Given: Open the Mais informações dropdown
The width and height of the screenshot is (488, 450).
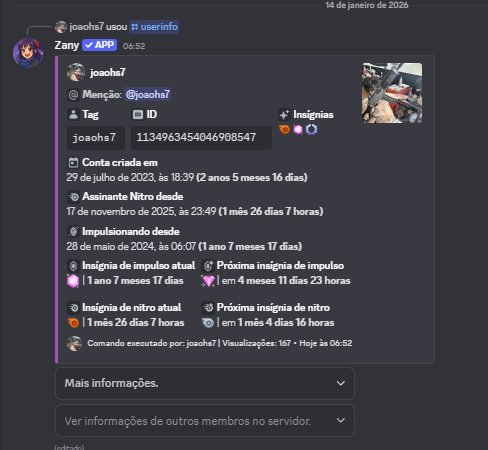Looking at the screenshot, I should 205,383.
